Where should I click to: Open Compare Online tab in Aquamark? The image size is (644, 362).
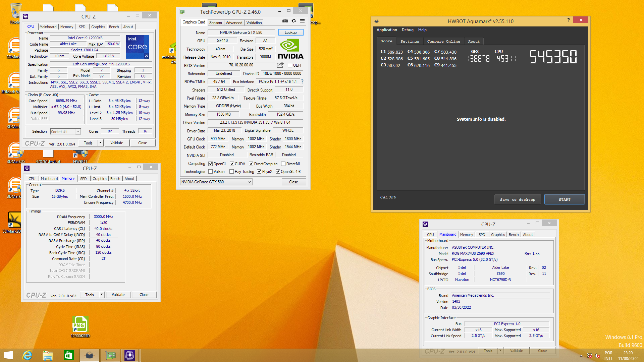(x=444, y=41)
